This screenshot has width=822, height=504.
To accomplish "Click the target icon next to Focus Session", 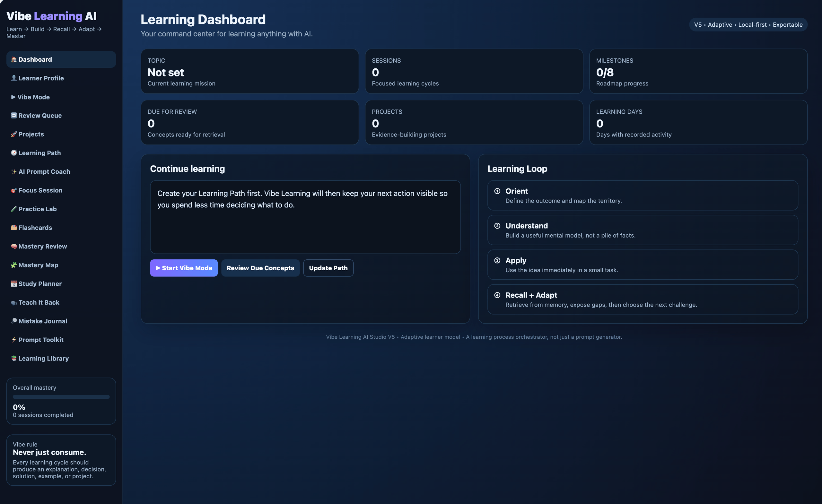I will [14, 190].
